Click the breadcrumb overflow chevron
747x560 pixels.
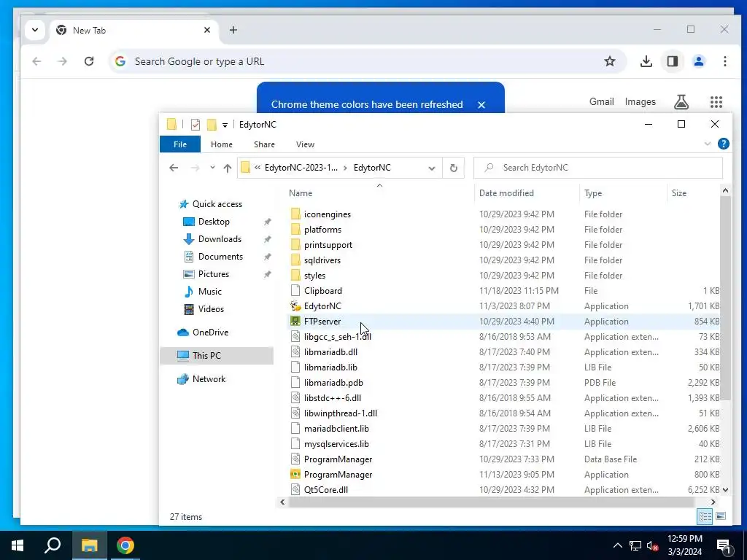tap(258, 168)
